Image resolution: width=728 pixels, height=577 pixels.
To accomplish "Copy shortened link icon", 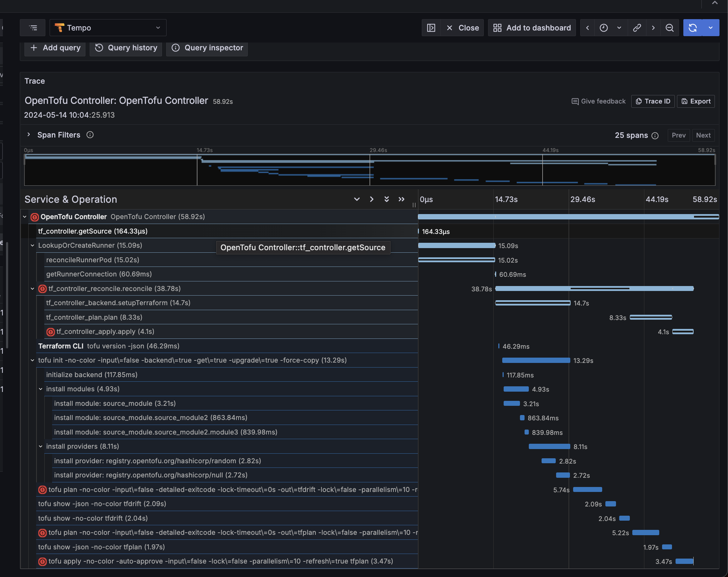I will click(x=637, y=28).
